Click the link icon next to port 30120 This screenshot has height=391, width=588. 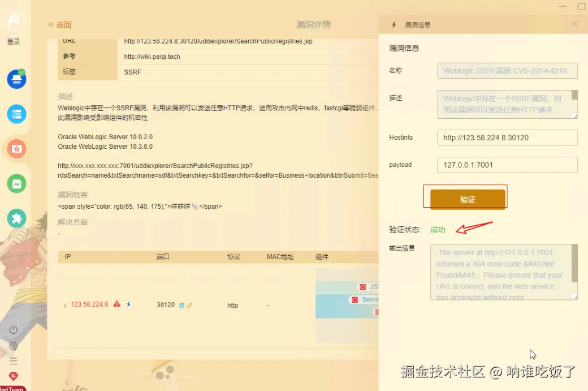pos(190,306)
